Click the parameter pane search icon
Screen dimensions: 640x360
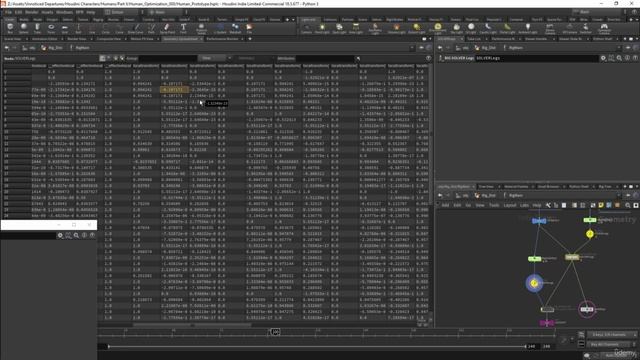pos(619,58)
